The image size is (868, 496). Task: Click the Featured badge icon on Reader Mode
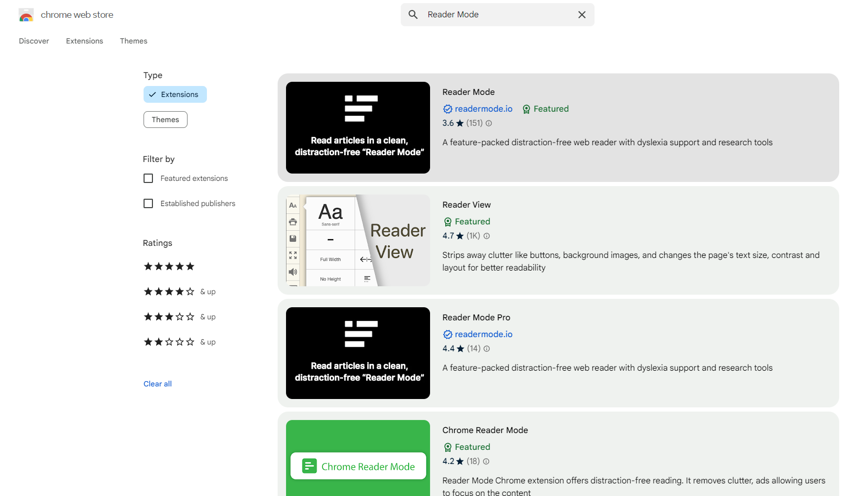pos(526,109)
